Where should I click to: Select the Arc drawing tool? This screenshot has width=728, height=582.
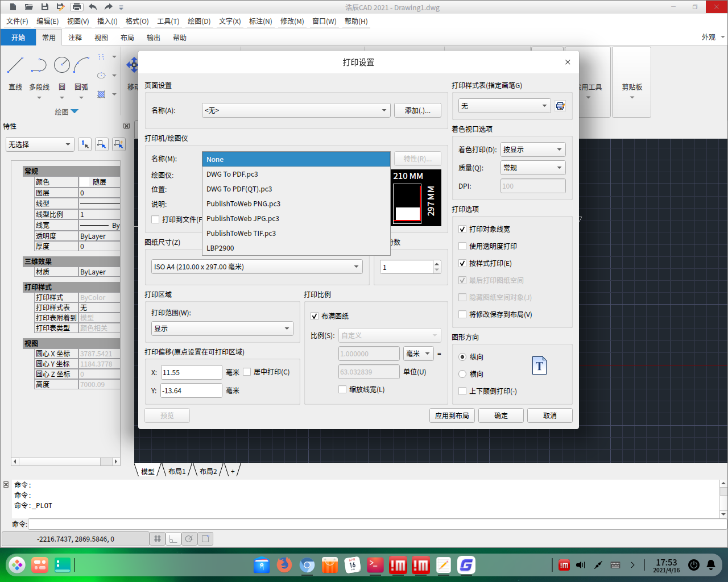[x=81, y=65]
